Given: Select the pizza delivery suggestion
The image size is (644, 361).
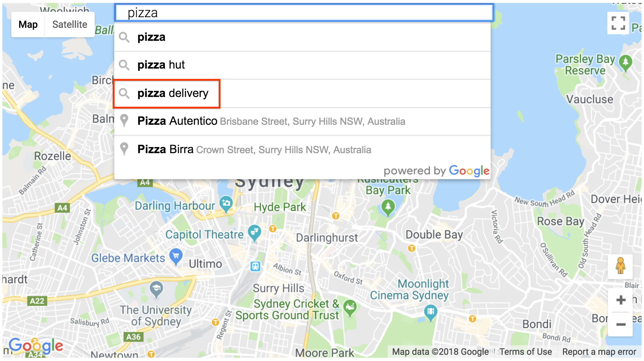Looking at the screenshot, I should (x=173, y=93).
